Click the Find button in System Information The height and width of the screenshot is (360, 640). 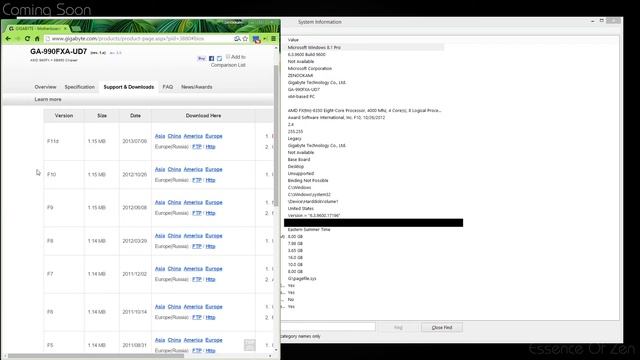coord(398,327)
